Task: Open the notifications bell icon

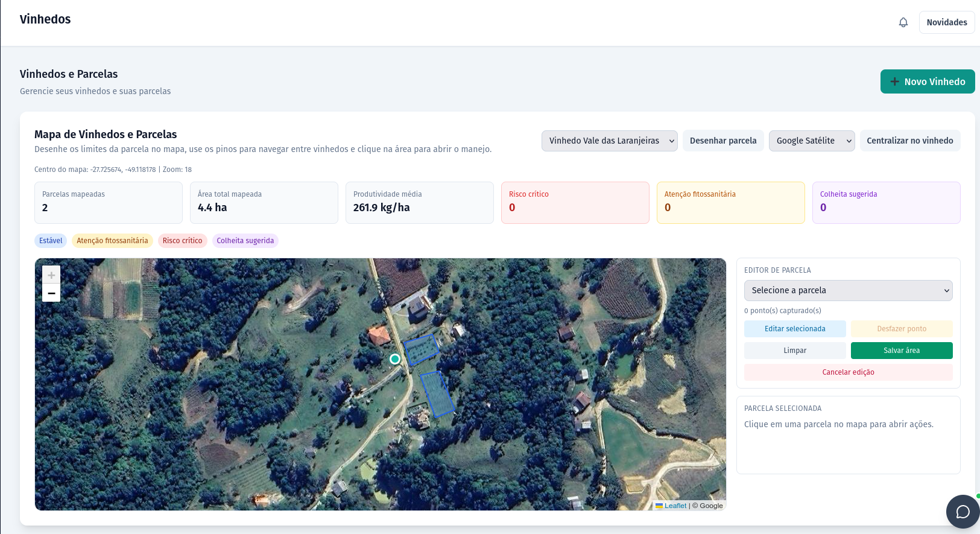Action: click(x=903, y=22)
